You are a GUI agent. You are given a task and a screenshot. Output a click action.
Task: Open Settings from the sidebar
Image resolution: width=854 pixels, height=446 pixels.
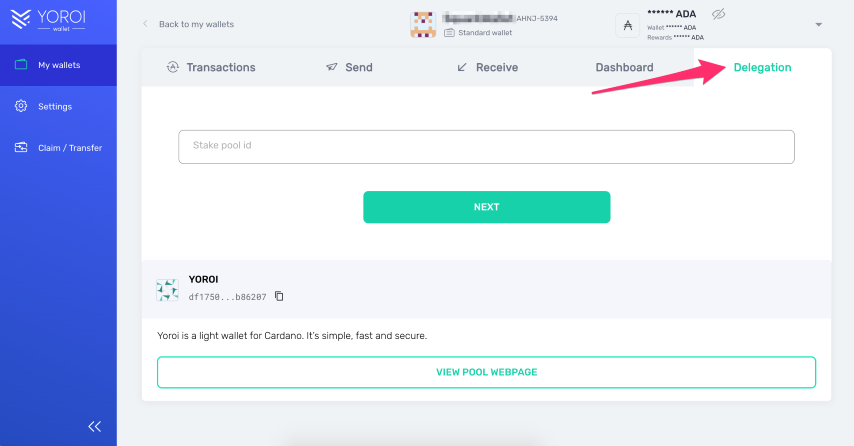coord(55,106)
